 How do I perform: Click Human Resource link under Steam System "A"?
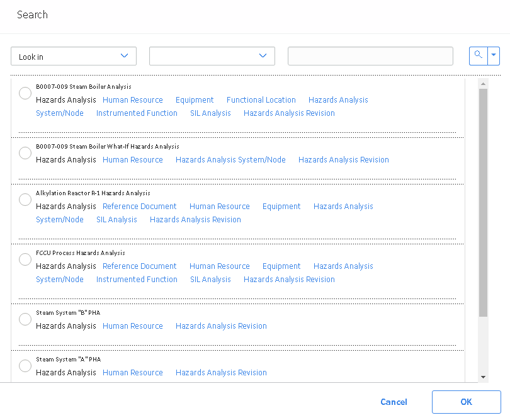(x=133, y=373)
